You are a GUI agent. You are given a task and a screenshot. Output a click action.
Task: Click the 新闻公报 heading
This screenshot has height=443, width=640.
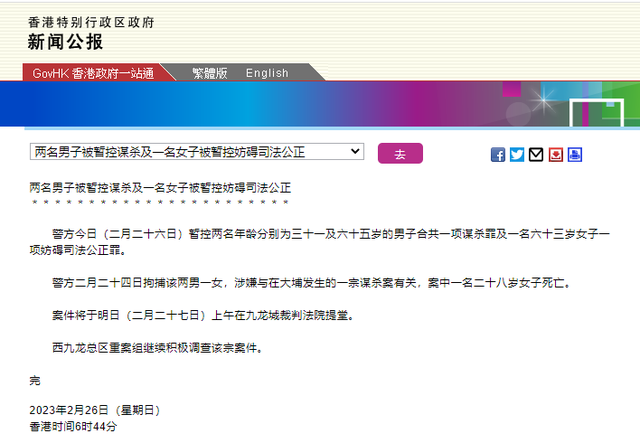point(65,42)
